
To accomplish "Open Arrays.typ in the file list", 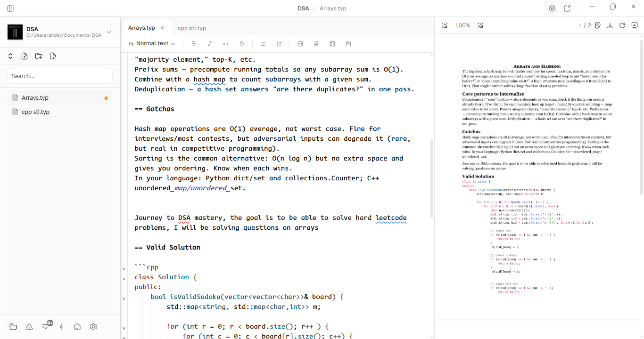I will pos(60,98).
